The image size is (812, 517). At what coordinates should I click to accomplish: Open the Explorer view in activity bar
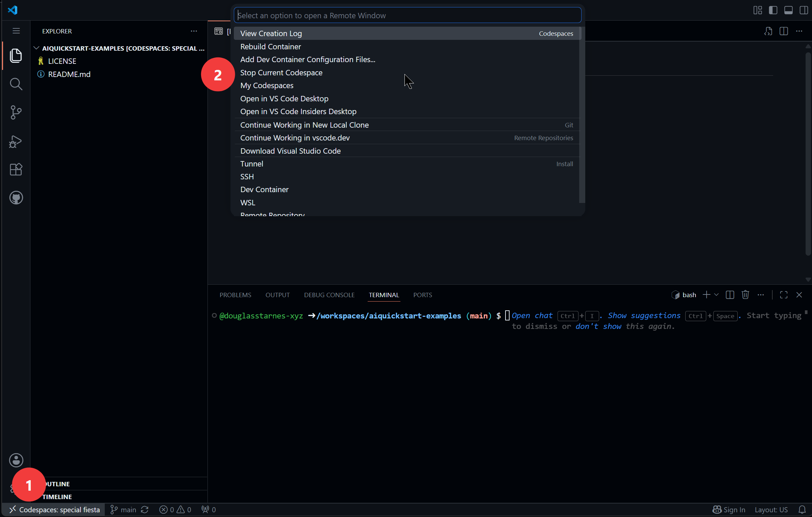pos(16,56)
